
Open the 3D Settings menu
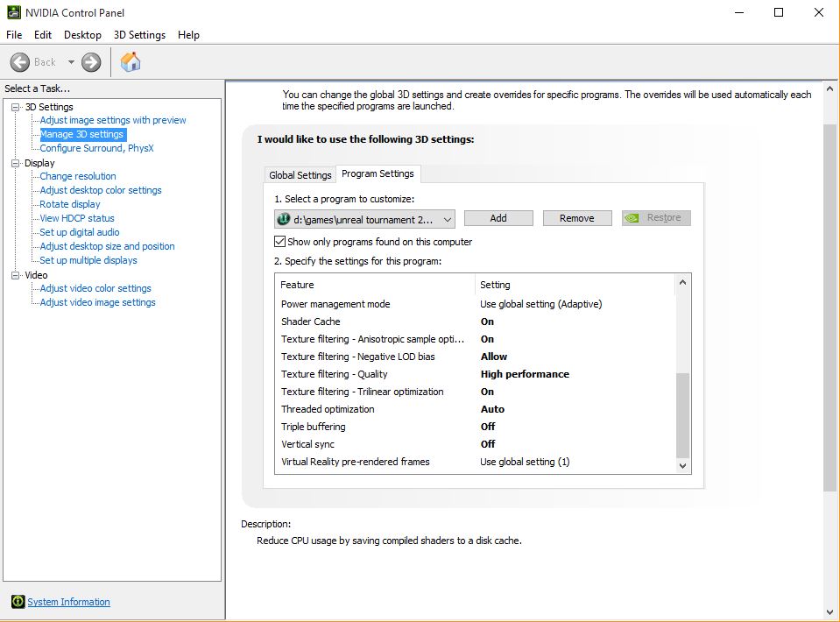tap(139, 35)
